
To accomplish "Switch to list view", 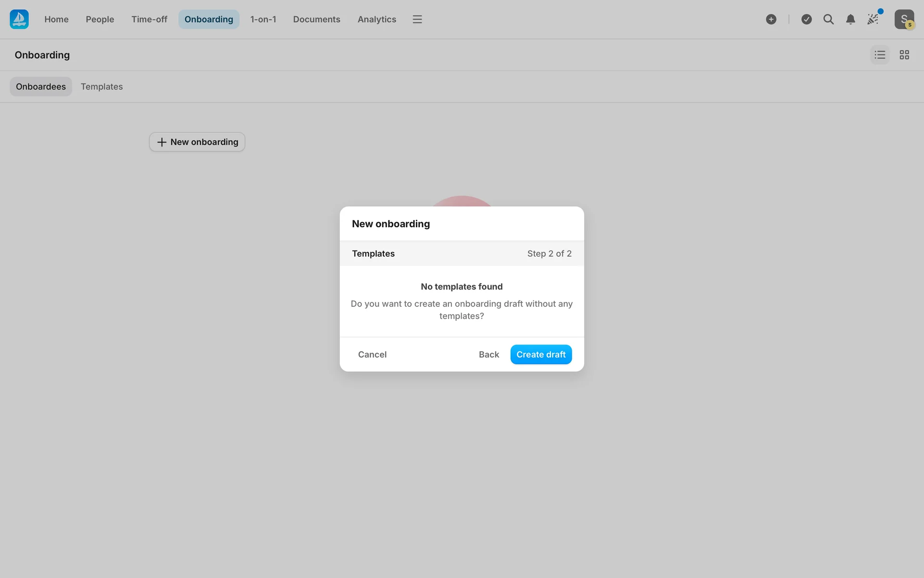I will (880, 55).
